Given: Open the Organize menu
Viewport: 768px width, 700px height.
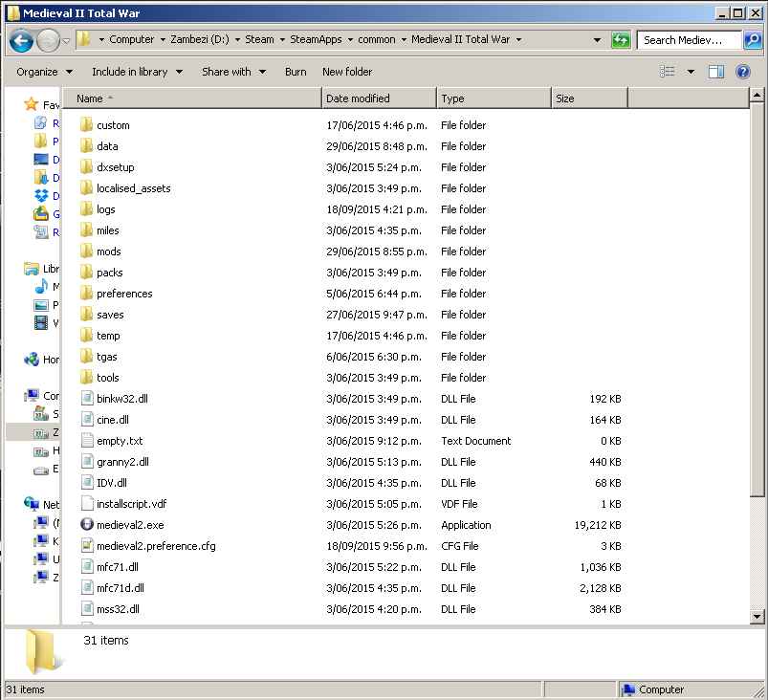Looking at the screenshot, I should 45,72.
